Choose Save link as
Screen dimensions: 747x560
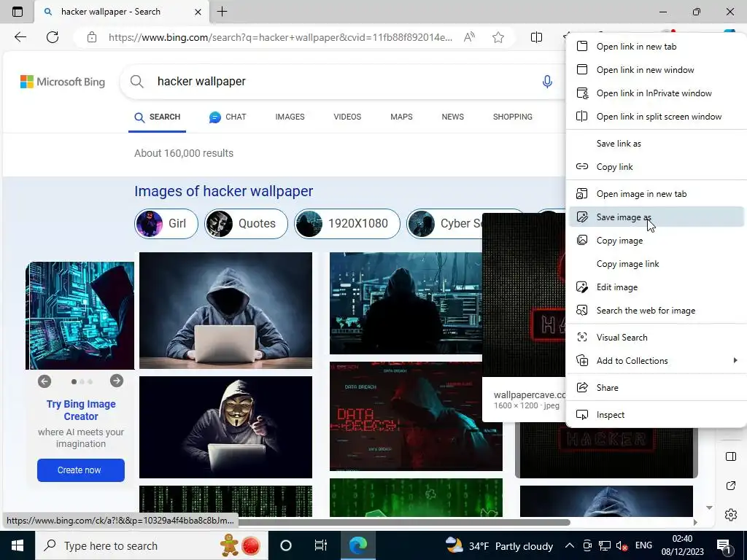pyautogui.click(x=656, y=144)
